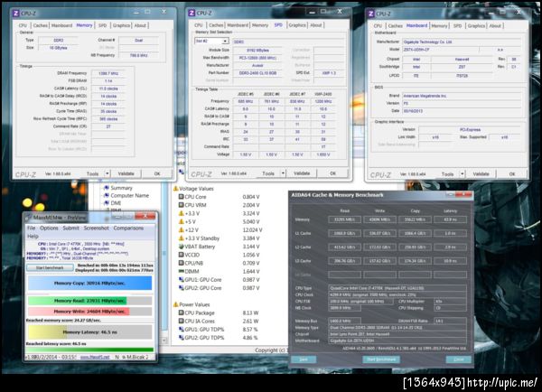Screen dimensions: 542x392
Task: Open the Comparisons menu in MaxxMEM
Action: [x=128, y=229]
